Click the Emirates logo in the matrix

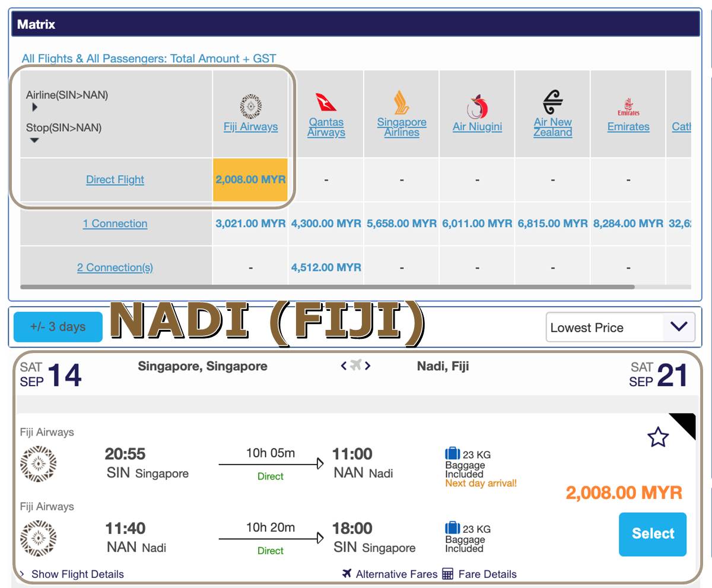[x=628, y=107]
